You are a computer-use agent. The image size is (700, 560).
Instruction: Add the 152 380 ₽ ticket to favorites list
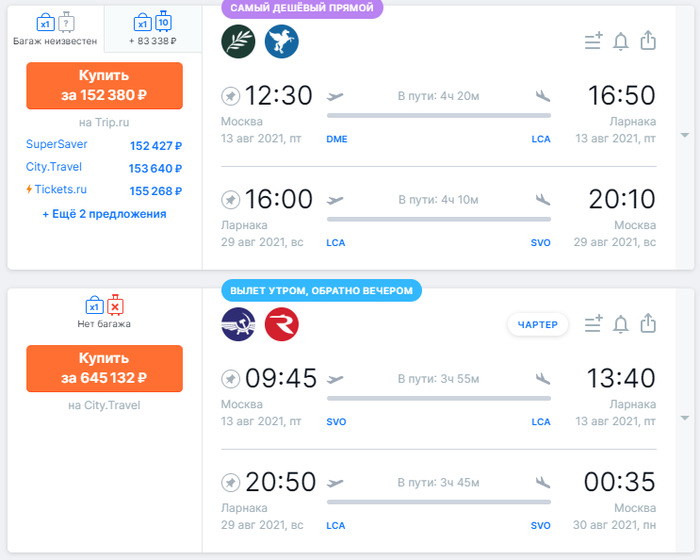pyautogui.click(x=593, y=41)
